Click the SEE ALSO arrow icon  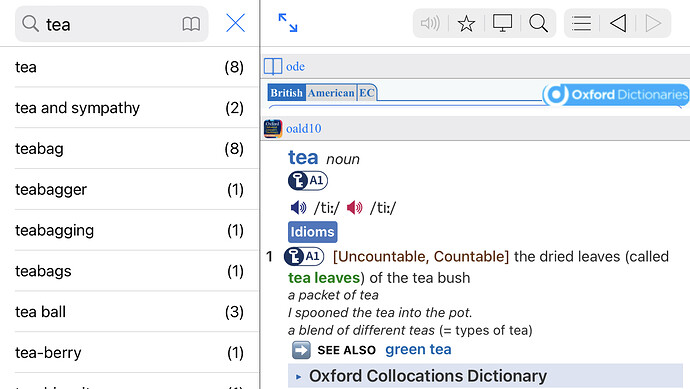[301, 350]
